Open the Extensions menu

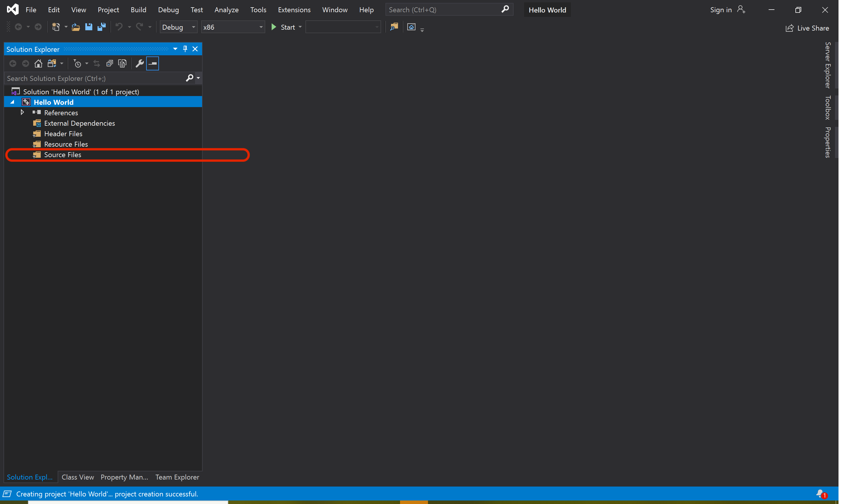click(x=294, y=10)
